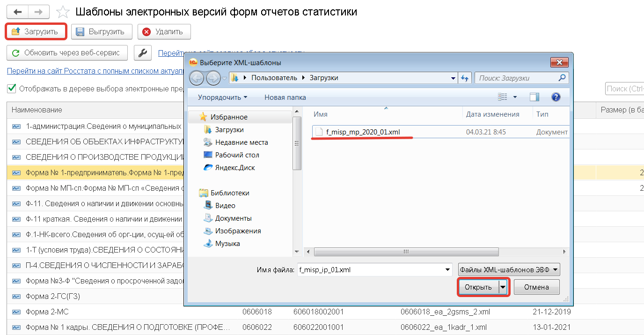This screenshot has height=335, width=644.
Task: Click the back navigation arrow
Action: 18,12
